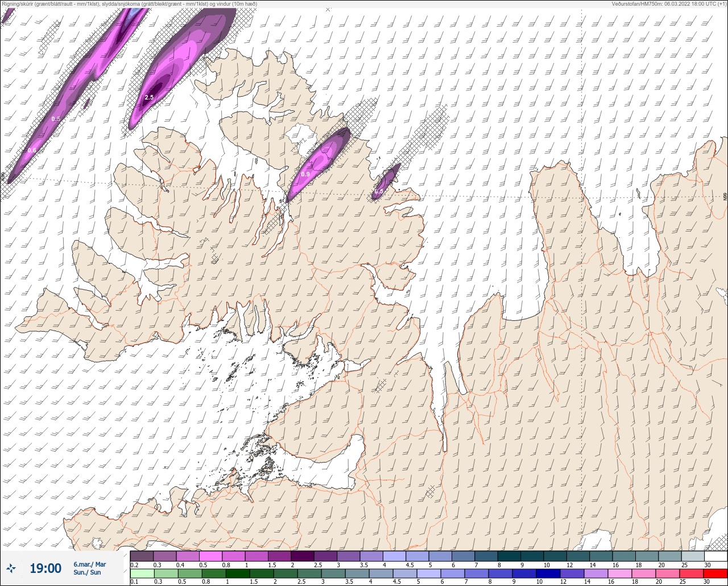Select the dark teal 8 snow legend swatch
Viewport: 728px width, 586px height.
pos(509,556)
